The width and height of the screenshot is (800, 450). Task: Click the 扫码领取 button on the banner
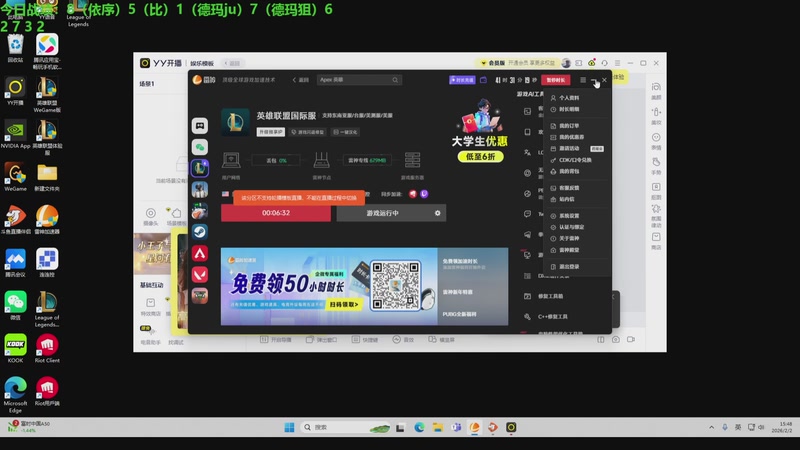(x=344, y=305)
